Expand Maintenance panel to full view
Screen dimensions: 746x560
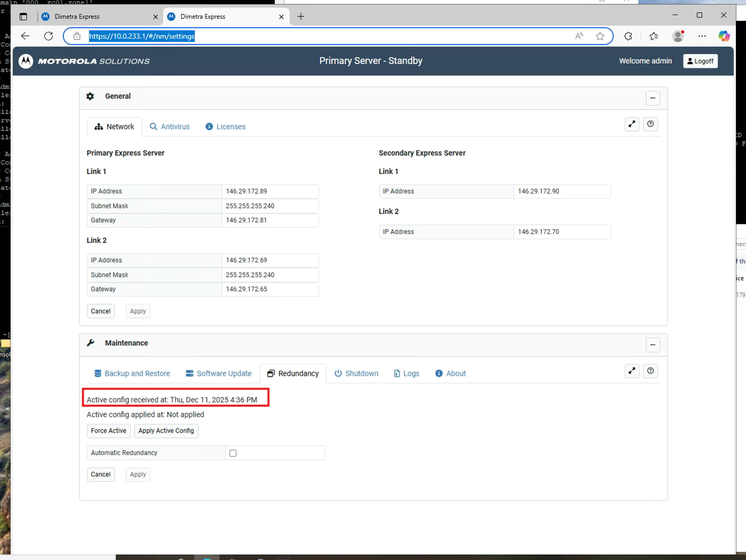(632, 371)
